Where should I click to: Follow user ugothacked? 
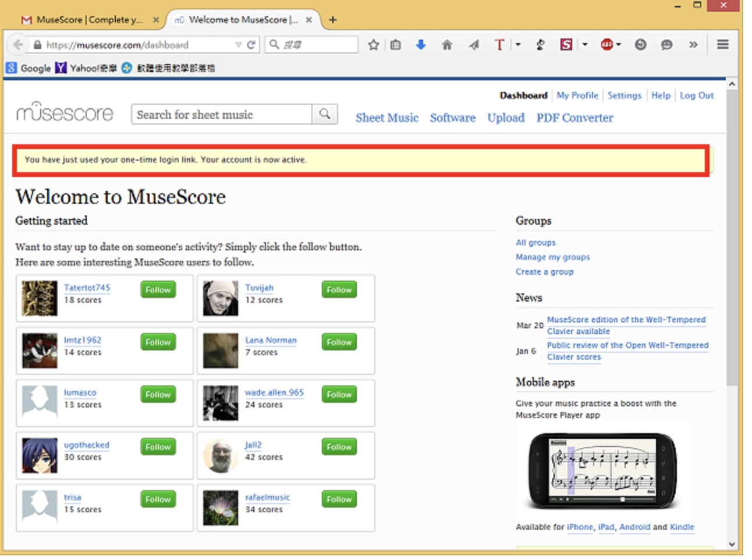pos(158,446)
